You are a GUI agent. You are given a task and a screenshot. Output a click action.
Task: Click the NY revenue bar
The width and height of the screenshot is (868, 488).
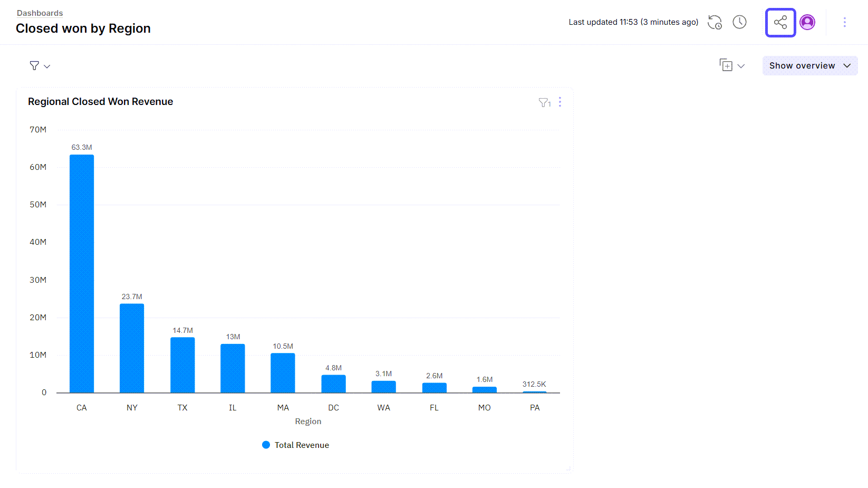[132, 348]
